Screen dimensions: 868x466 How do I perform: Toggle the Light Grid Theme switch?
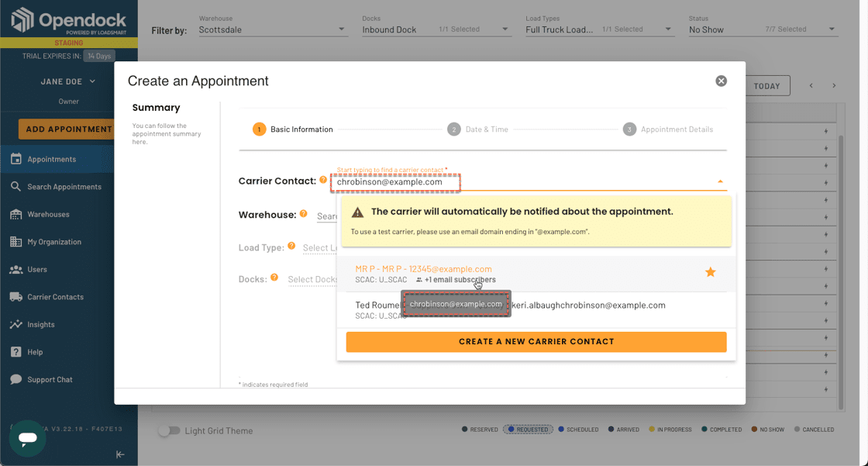point(169,430)
